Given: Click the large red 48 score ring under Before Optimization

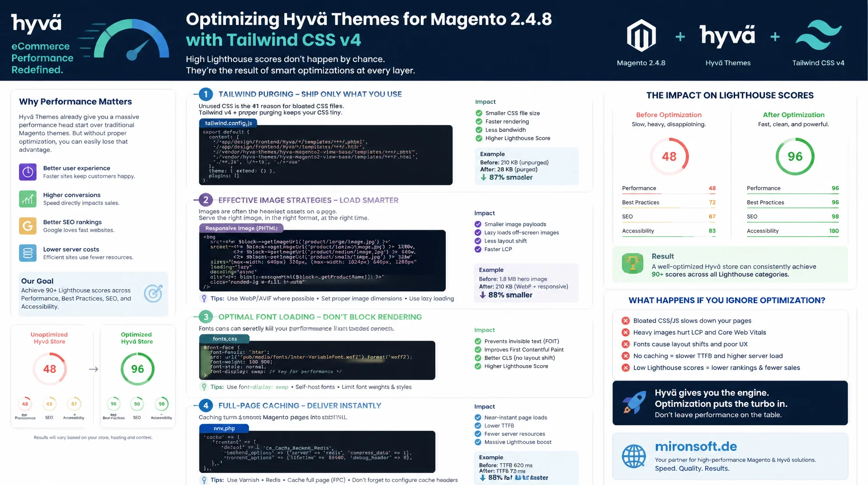Looking at the screenshot, I should [669, 157].
